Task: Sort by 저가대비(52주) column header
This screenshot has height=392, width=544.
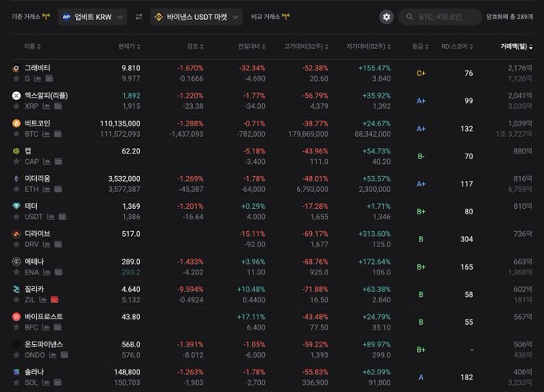Action: pos(369,46)
